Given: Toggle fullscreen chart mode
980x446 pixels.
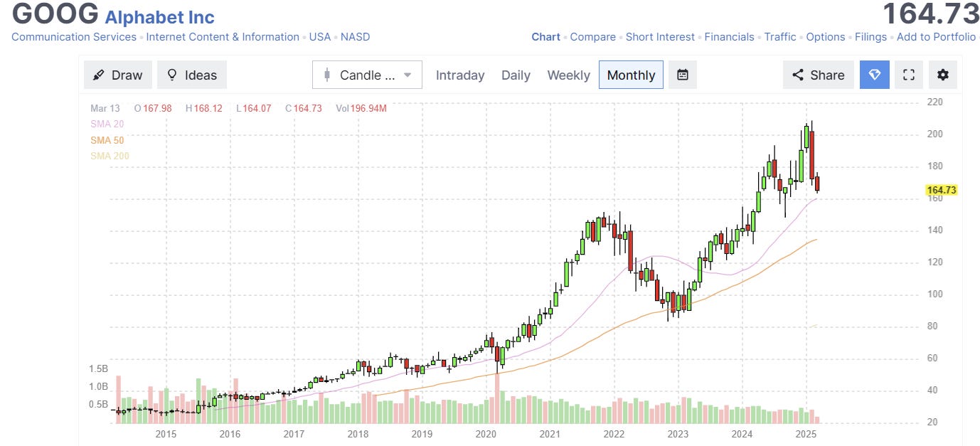Looking at the screenshot, I should coord(908,75).
